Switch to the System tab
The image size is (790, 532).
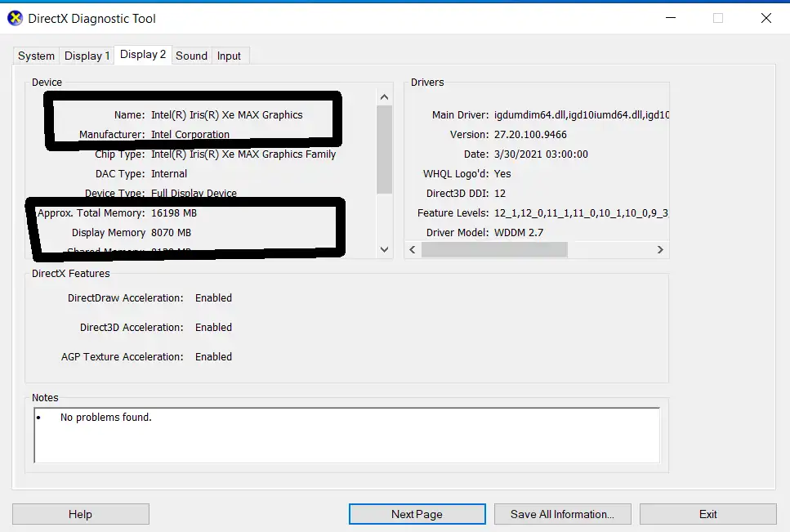tap(36, 56)
